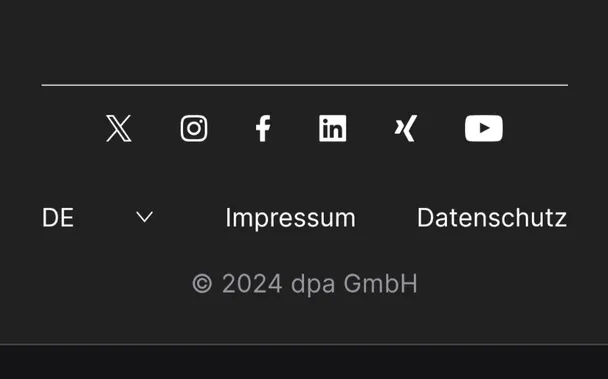608x379 pixels.
Task: Click the "DE" language label
Action: tap(58, 218)
